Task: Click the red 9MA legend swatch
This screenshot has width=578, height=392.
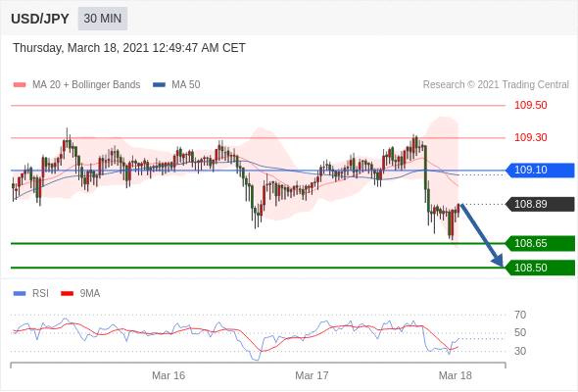Action: pos(67,294)
